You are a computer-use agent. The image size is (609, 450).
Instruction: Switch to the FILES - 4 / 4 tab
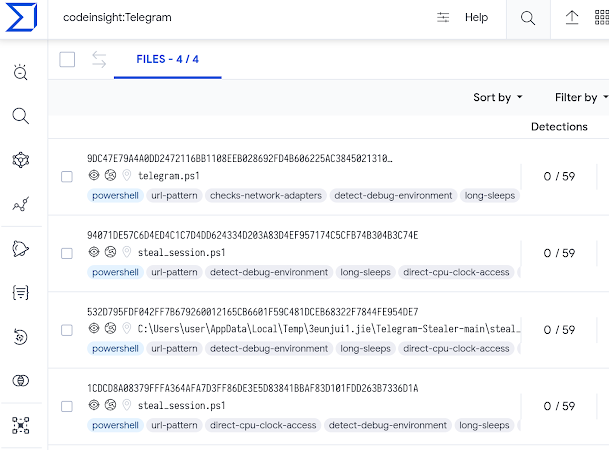tap(168, 59)
